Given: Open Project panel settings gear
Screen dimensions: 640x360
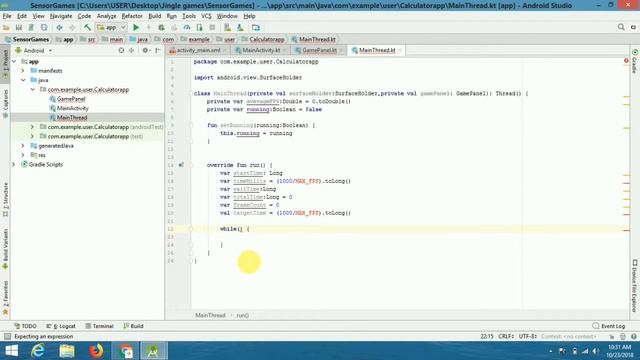Looking at the screenshot, I should click(145, 50).
